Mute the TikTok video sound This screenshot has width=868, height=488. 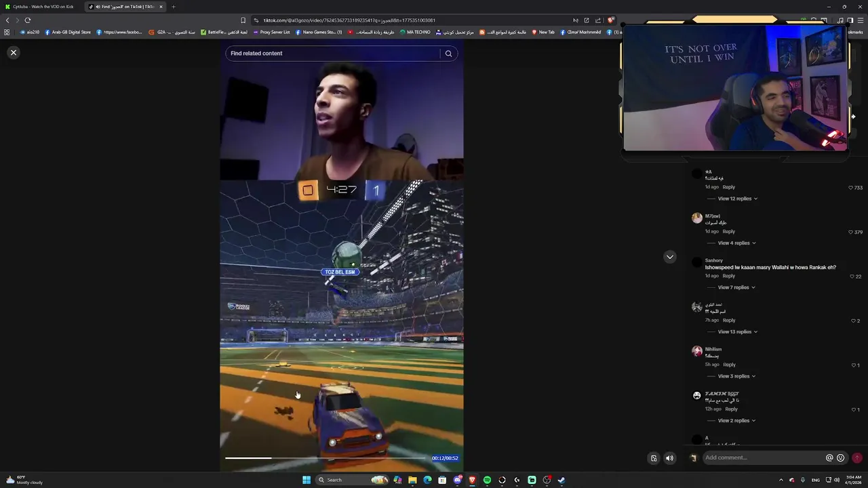[x=669, y=458]
